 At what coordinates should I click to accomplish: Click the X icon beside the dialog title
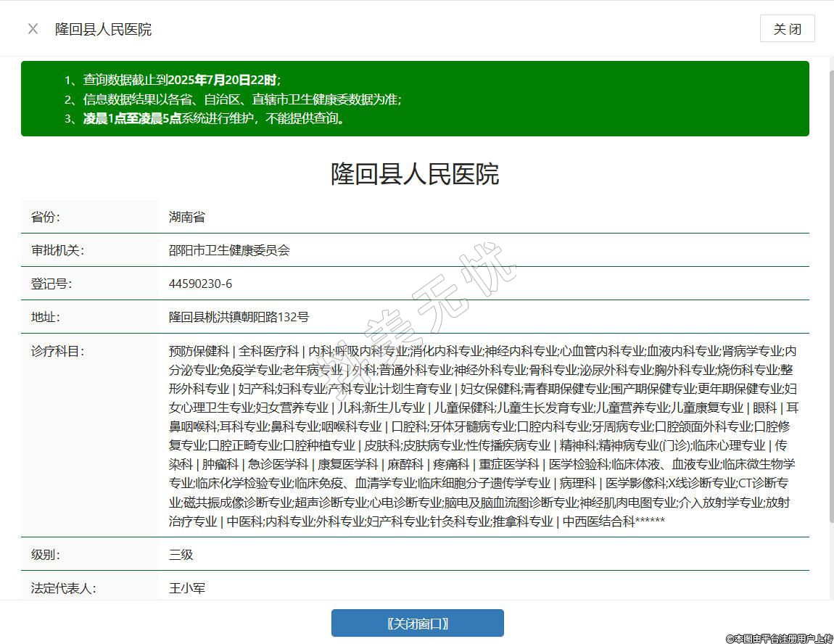(33, 29)
